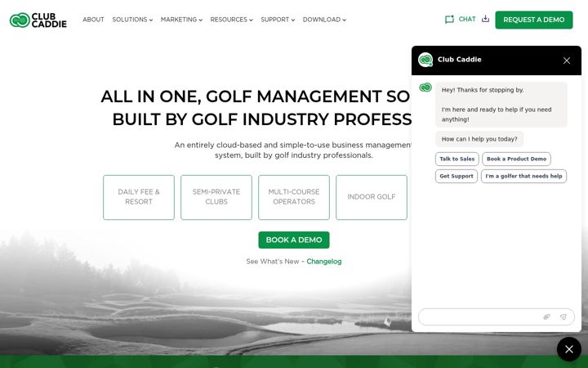The width and height of the screenshot is (588, 368).
Task: Click the CHAT link in the header
Action: pyautogui.click(x=467, y=19)
